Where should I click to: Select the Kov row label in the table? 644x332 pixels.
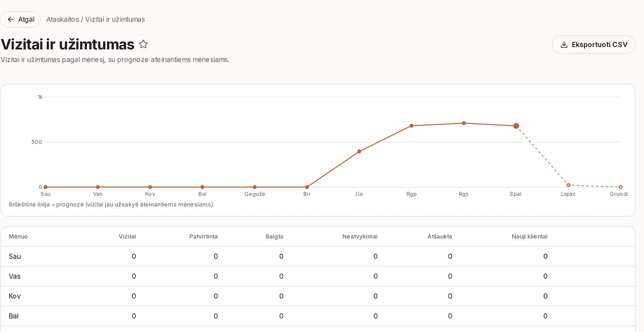click(x=14, y=296)
